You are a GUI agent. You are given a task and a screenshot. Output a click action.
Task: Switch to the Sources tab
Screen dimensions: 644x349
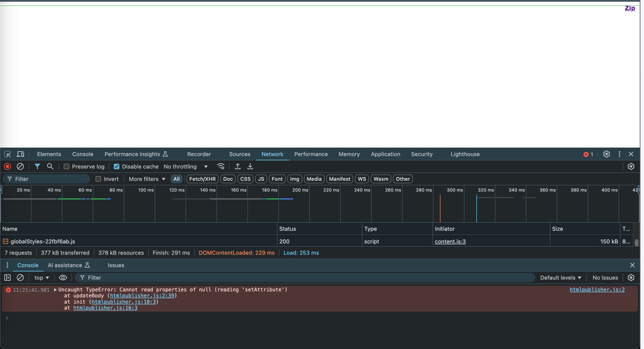click(x=240, y=154)
